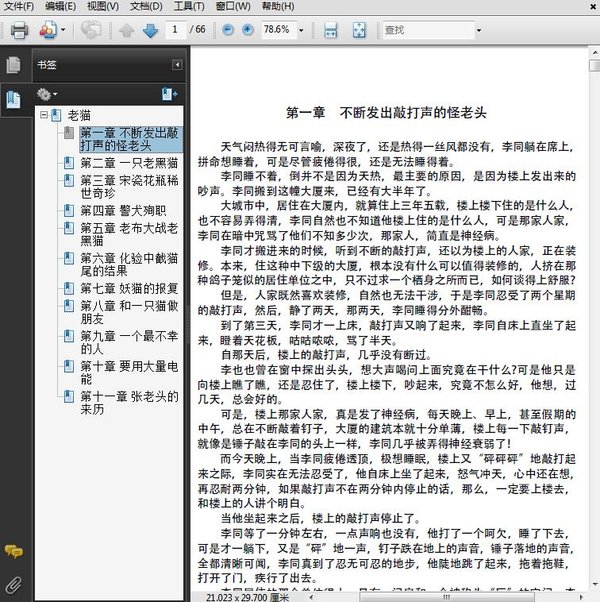
Task: Open the Comments panel icon
Action: [13, 551]
